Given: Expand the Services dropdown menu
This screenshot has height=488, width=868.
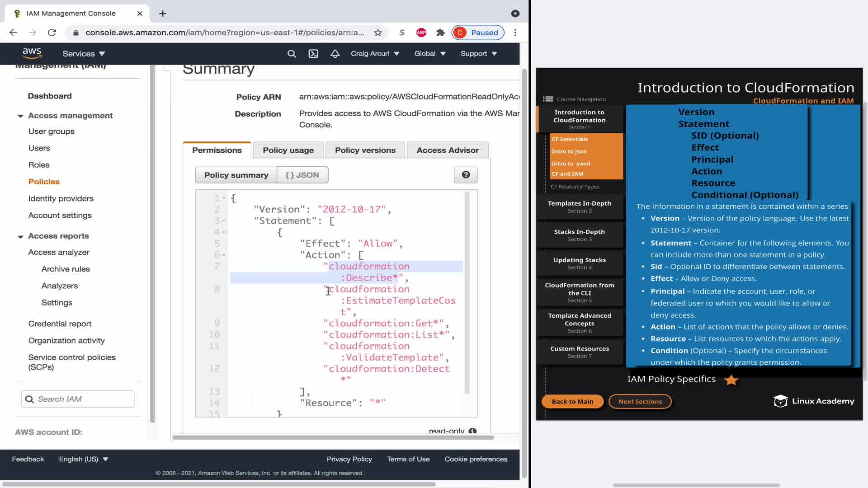Looking at the screenshot, I should pos(84,54).
